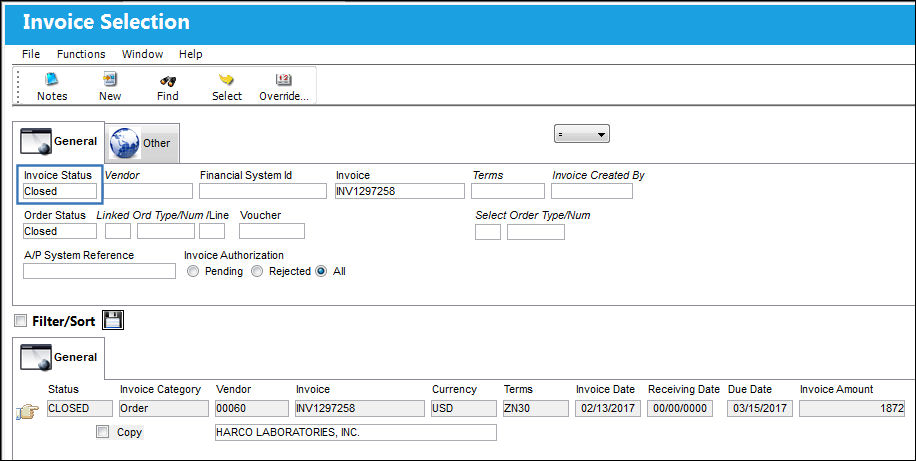Image resolution: width=916 pixels, height=461 pixels.
Task: Click the USD currency cell
Action: point(464,408)
